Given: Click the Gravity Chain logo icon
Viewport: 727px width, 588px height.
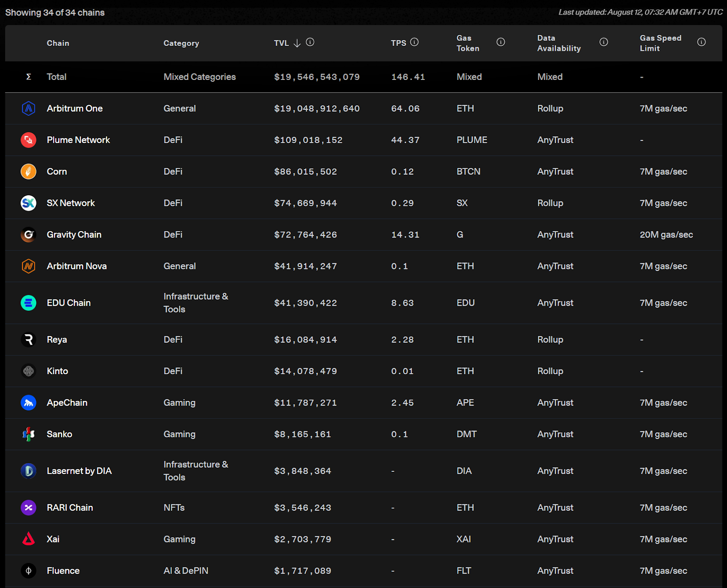Looking at the screenshot, I should point(29,235).
